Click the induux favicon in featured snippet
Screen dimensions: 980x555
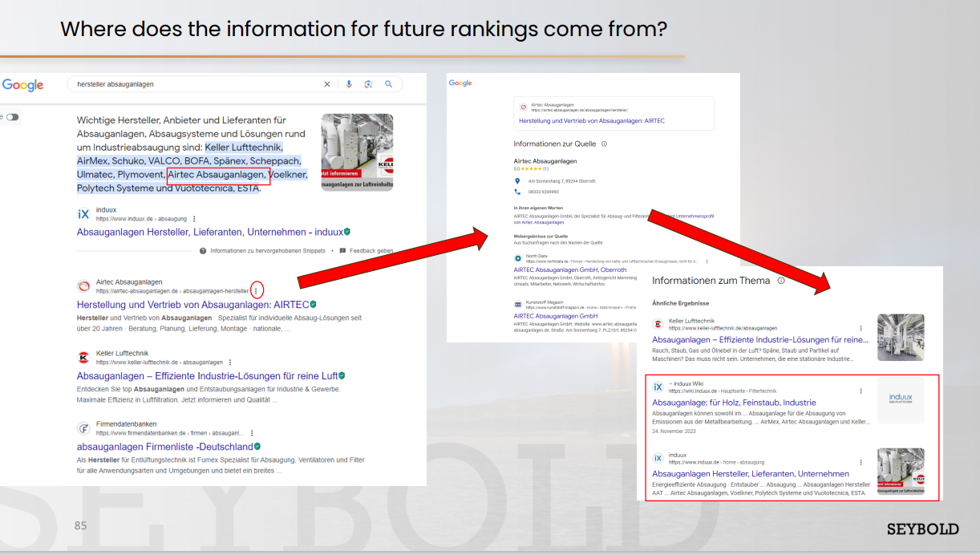click(83, 213)
